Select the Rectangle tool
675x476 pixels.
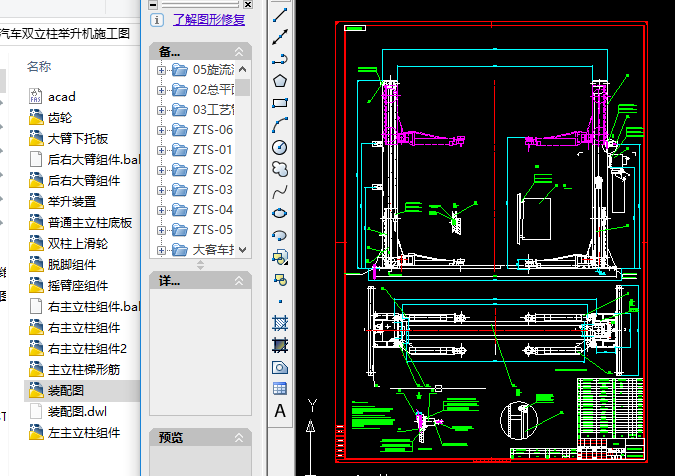(x=280, y=103)
